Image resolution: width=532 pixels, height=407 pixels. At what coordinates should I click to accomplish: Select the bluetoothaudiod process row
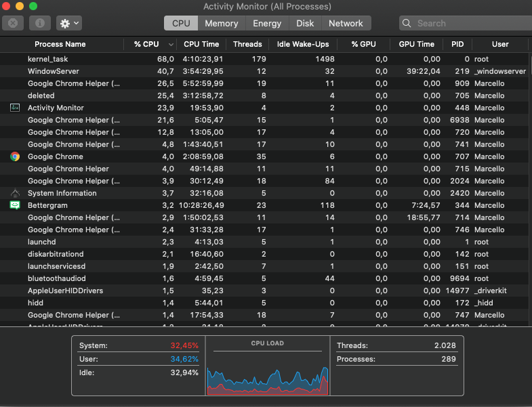pyautogui.click(x=264, y=279)
